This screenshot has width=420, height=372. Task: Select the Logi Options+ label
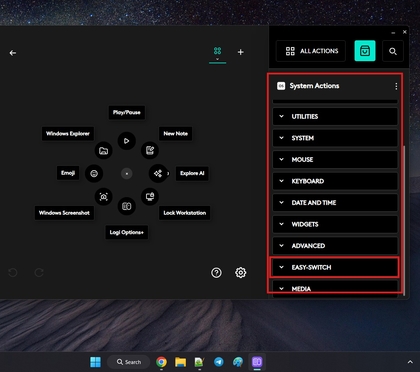tap(127, 232)
